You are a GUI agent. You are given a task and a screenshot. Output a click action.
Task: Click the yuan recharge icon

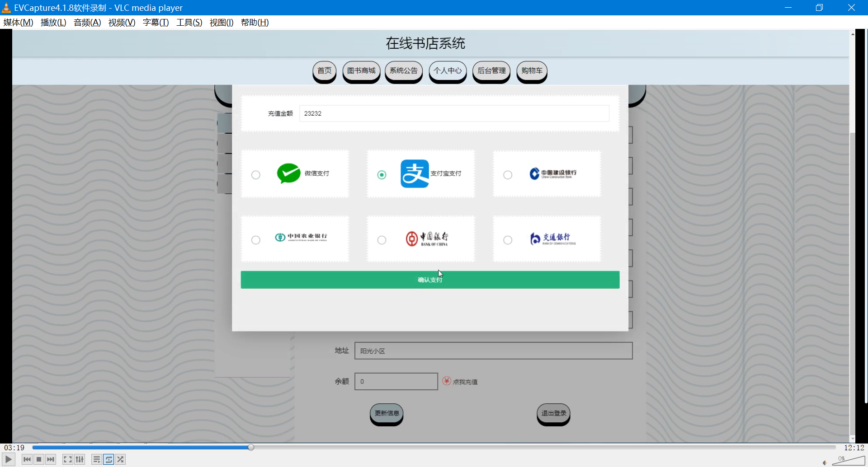tap(447, 381)
